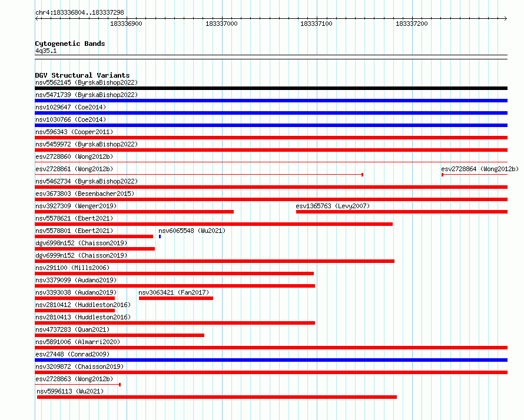The height and width of the screenshot is (420, 524).
Task: Click the short esv2728863 variant line
Action: (78, 385)
